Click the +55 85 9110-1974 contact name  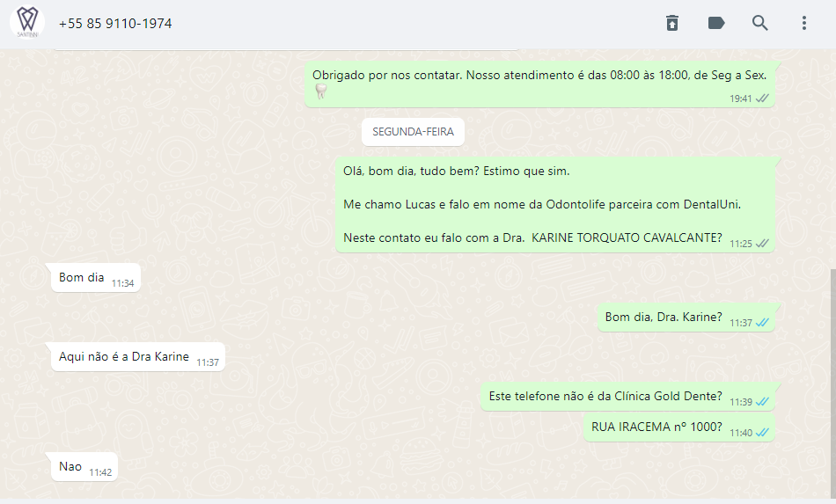click(x=115, y=24)
